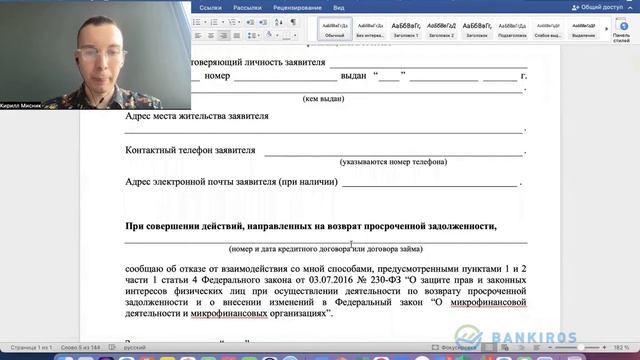
Task: Apply the Выделение style
Action: click(583, 29)
